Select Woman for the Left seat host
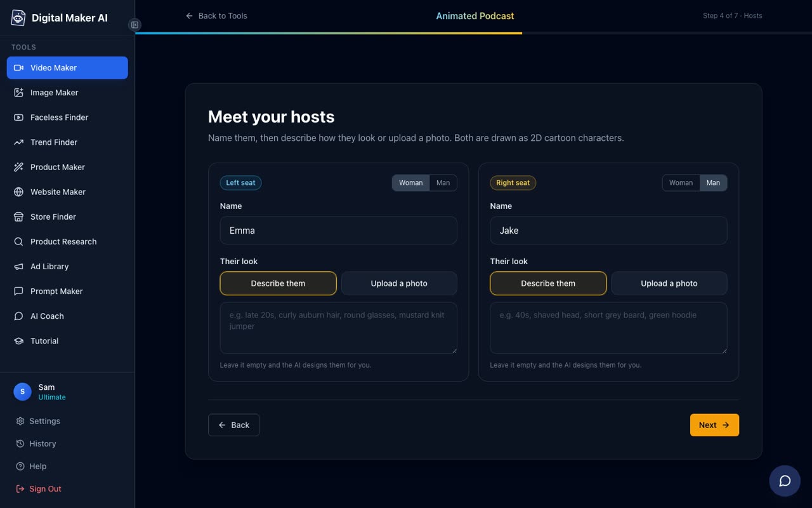The height and width of the screenshot is (508, 812). click(410, 183)
